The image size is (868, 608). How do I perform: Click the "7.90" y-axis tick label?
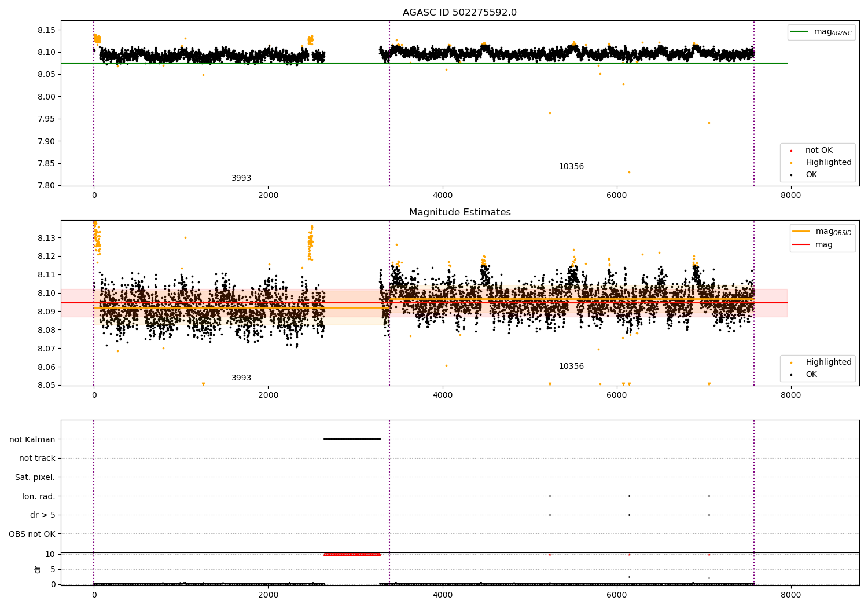[x=47, y=141]
